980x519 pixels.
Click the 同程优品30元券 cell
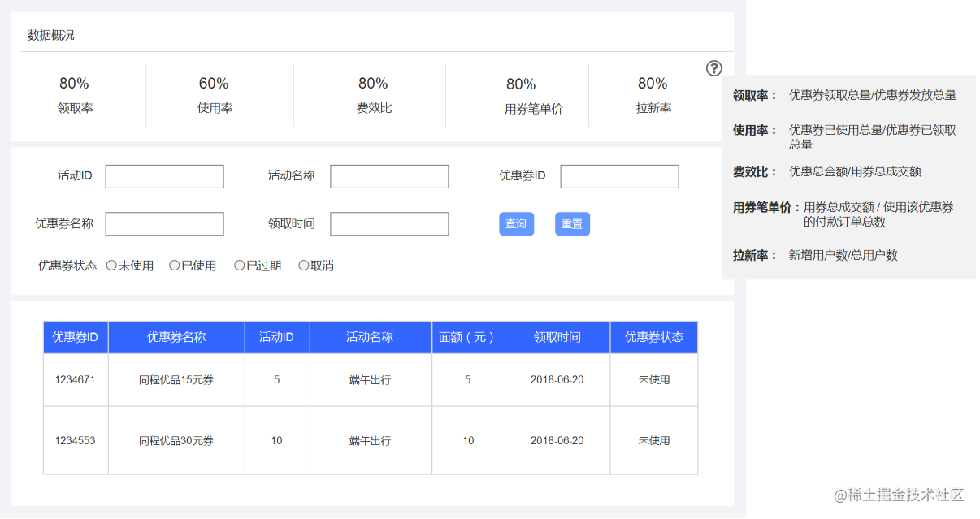tap(176, 440)
